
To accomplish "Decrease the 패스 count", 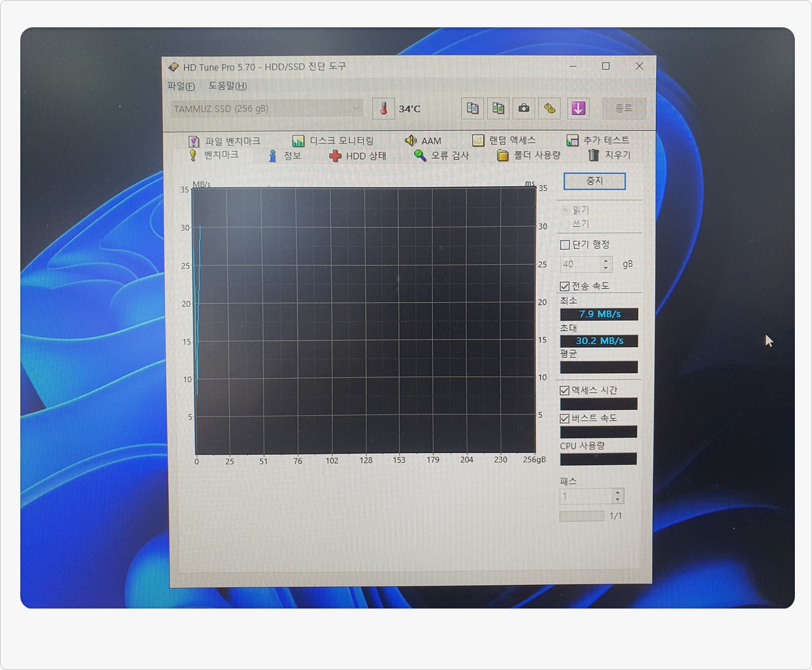I will (619, 500).
